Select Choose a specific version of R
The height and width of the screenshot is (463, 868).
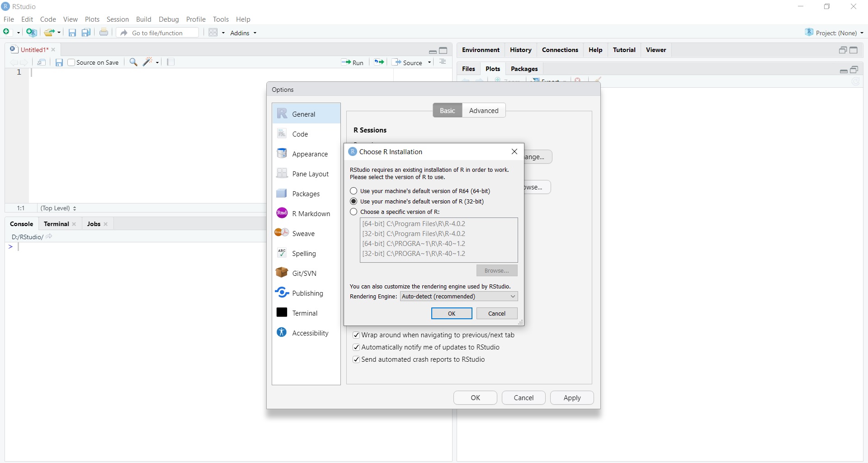point(354,212)
